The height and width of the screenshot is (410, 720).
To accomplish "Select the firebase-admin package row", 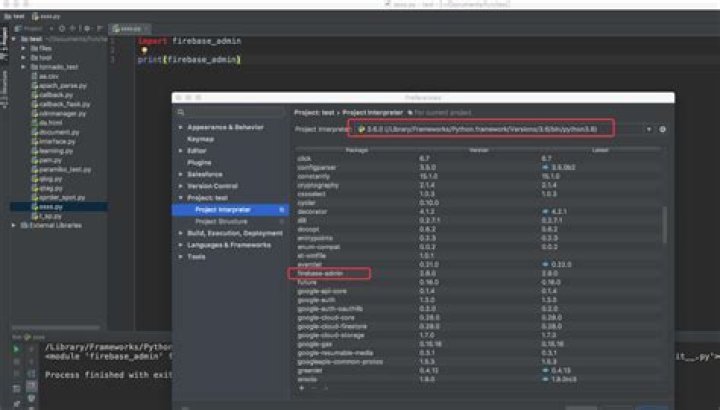I will 478,274.
